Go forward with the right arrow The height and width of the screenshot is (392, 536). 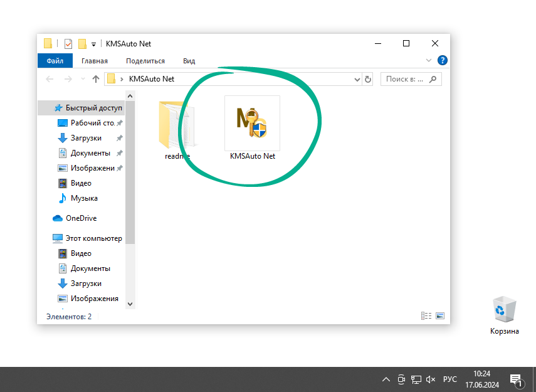pos(68,80)
